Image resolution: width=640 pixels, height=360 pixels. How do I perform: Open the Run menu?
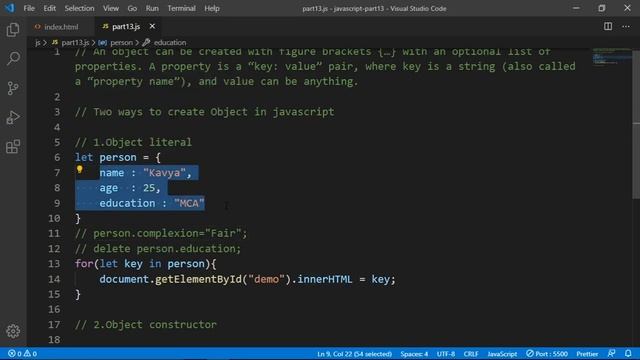pyautogui.click(x=152, y=8)
